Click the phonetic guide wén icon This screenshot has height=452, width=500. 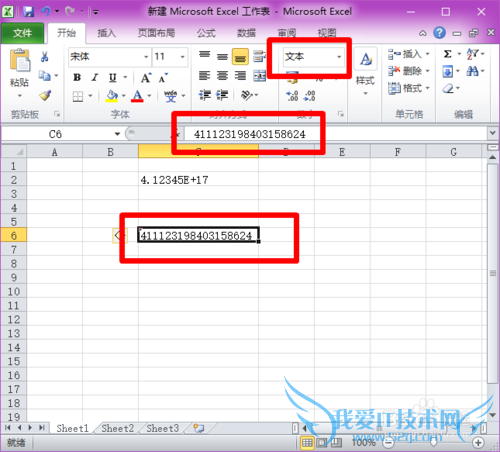(171, 96)
